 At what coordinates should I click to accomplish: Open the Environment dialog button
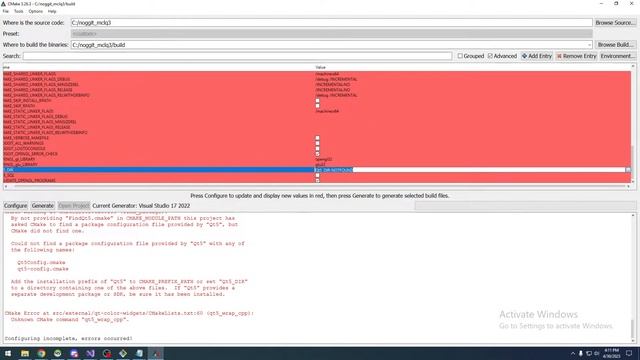[618, 56]
